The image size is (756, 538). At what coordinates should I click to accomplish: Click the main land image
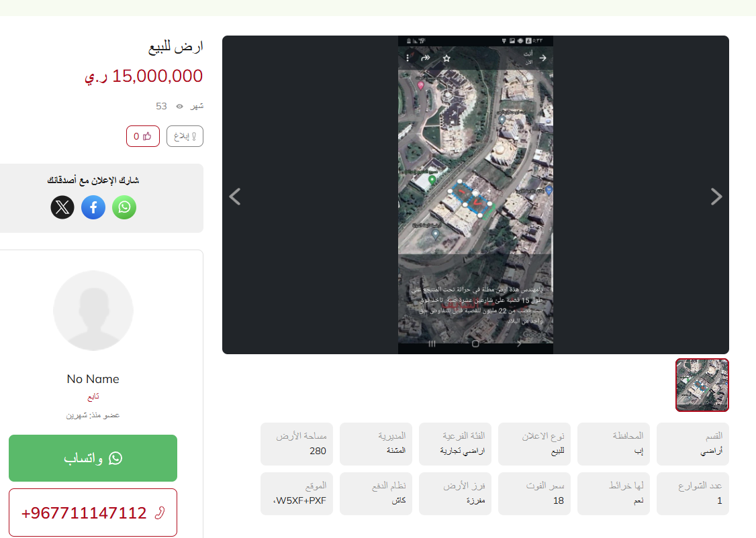(x=475, y=195)
